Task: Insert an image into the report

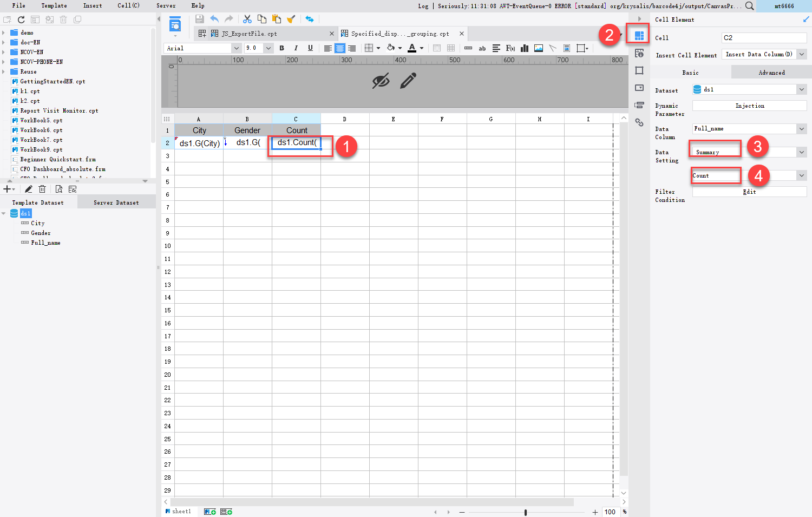Action: (x=538, y=48)
